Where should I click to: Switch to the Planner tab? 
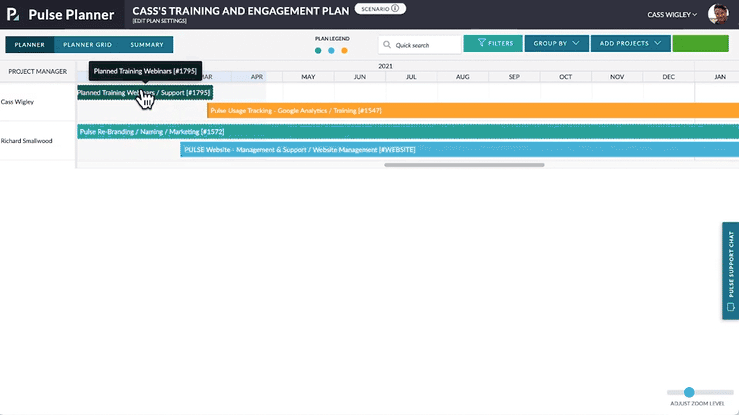[30, 45]
